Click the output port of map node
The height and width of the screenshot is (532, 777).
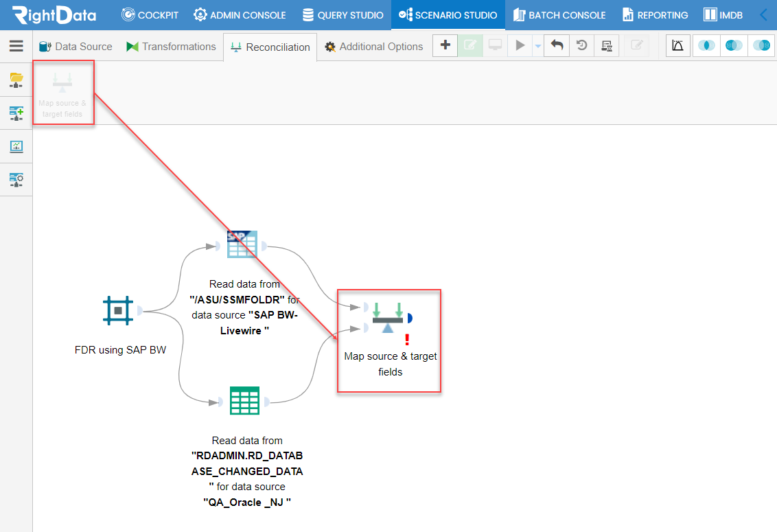point(410,318)
